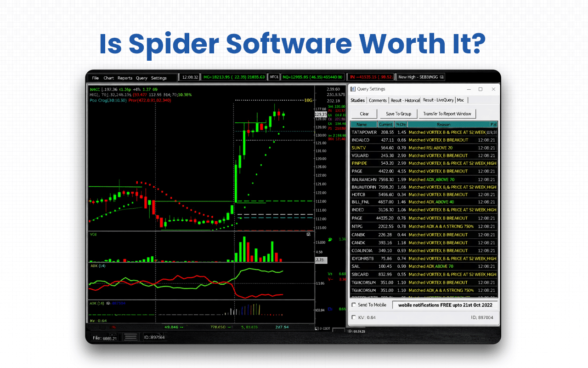Image resolution: width=588 pixels, height=368 pixels.
Task: Click the NTCL exchange icon in the top toolbar
Action: click(x=274, y=77)
